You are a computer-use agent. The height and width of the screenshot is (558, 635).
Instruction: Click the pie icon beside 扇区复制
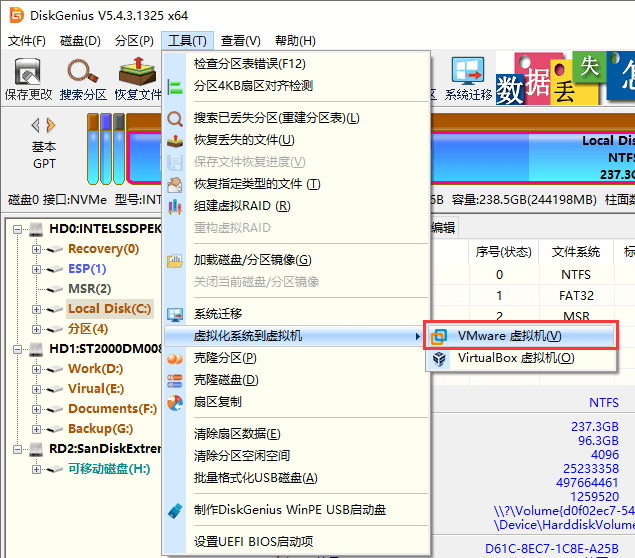pos(175,402)
